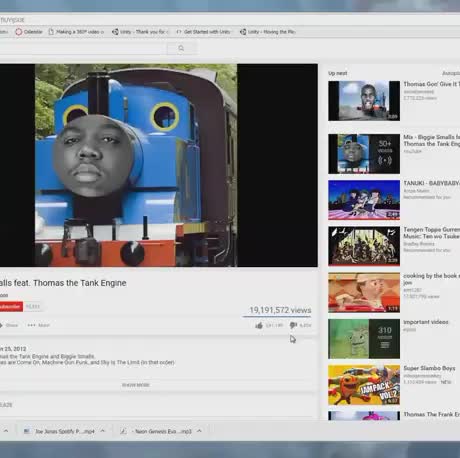460x458 pixels.
Task: Open downloaded 'Neon Genesis Eva...mp3' file
Action: click(x=157, y=431)
